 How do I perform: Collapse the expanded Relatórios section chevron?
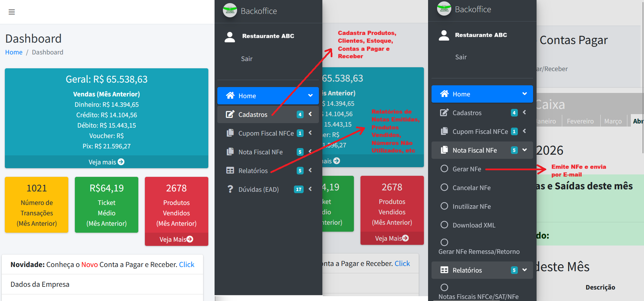524,270
